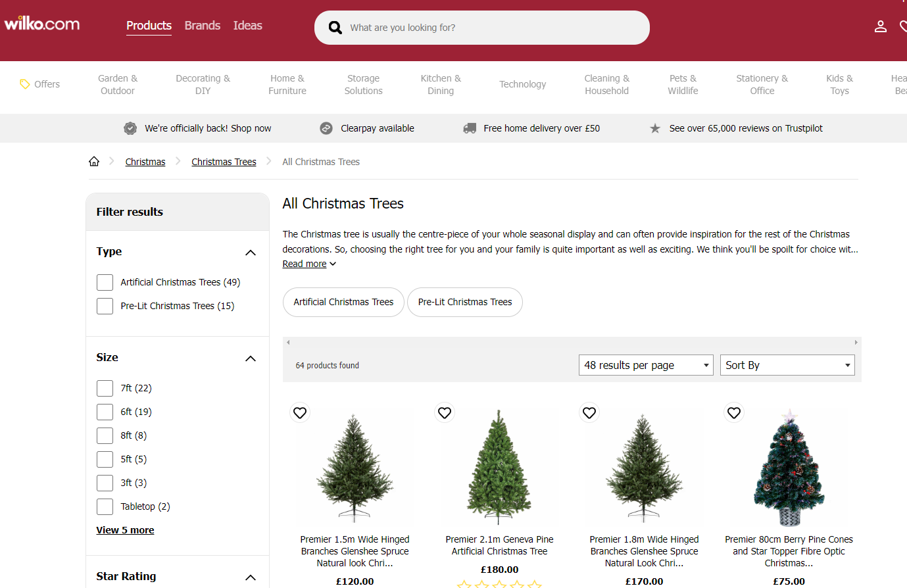907x588 pixels.
Task: Tick the Artificial Christmas Trees (49) checkbox
Action: pos(105,282)
